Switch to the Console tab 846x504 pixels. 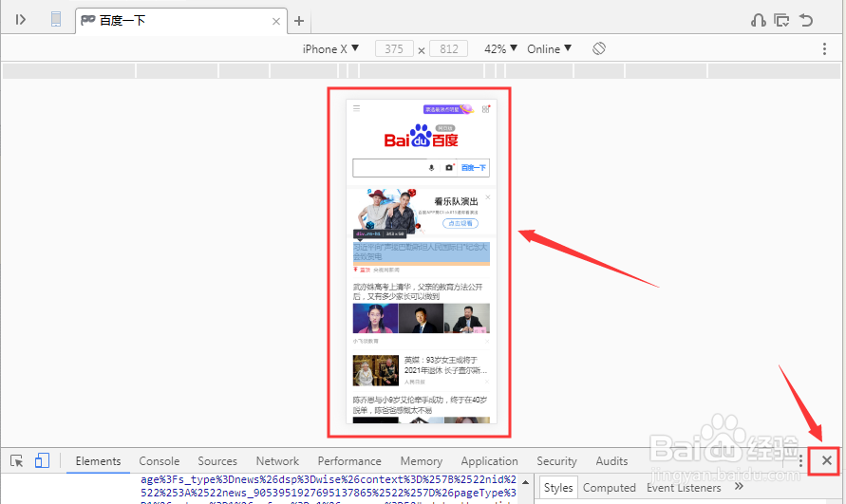[x=160, y=461]
